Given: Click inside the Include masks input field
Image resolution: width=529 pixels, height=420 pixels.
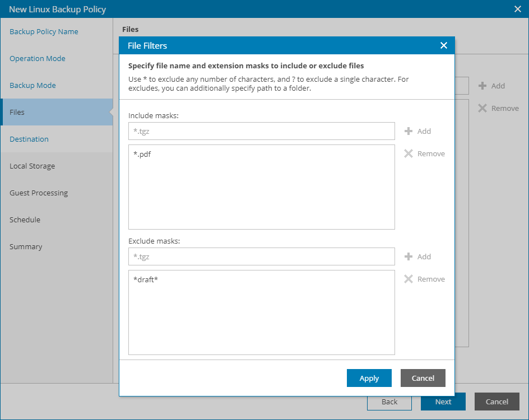Looking at the screenshot, I should (261, 131).
